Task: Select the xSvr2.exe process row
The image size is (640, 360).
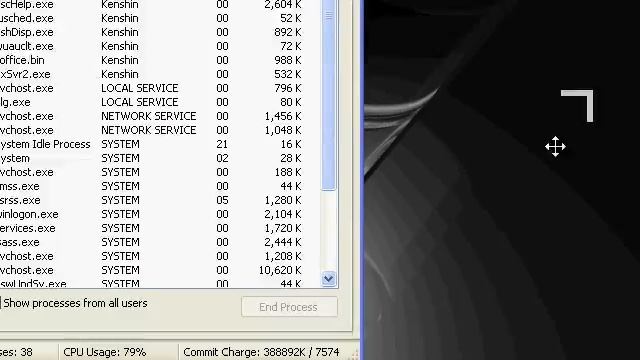Action: click(x=160, y=74)
